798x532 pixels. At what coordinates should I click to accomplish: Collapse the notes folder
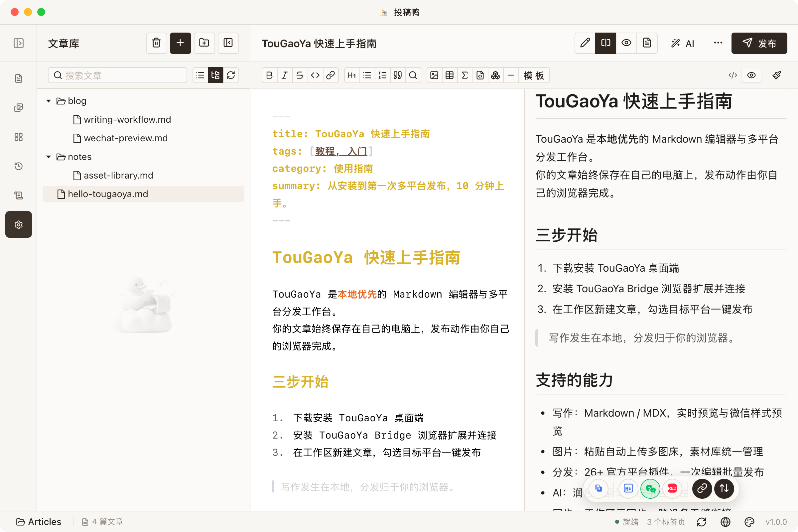point(49,157)
